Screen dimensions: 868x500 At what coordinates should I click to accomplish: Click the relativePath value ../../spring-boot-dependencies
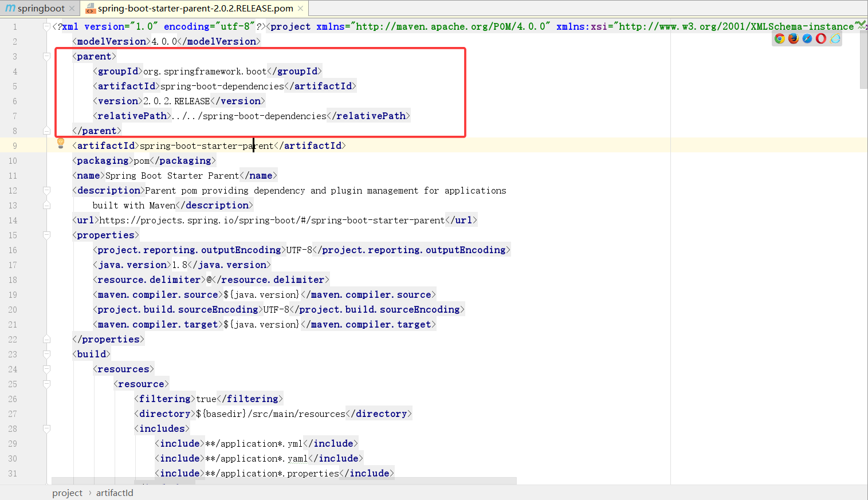(249, 116)
